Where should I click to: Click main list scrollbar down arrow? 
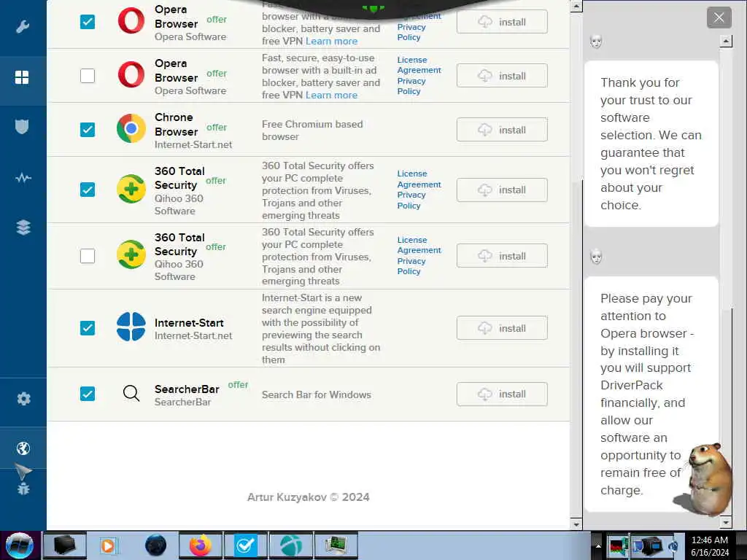(x=576, y=524)
